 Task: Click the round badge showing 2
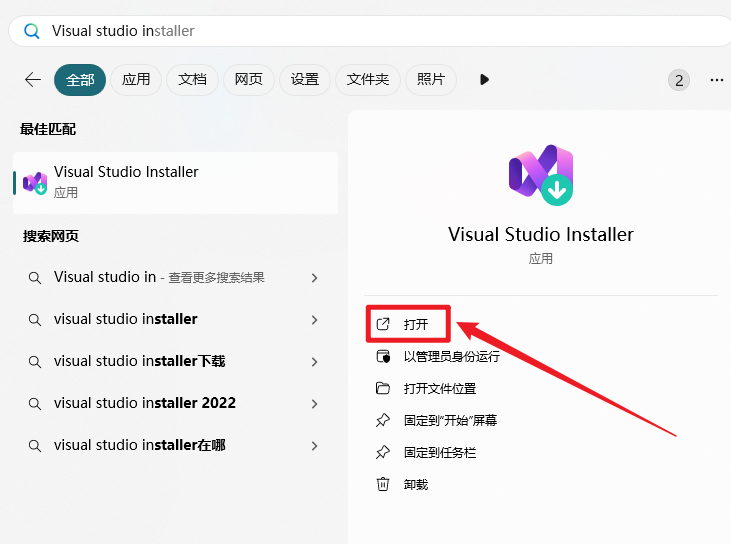tap(679, 81)
